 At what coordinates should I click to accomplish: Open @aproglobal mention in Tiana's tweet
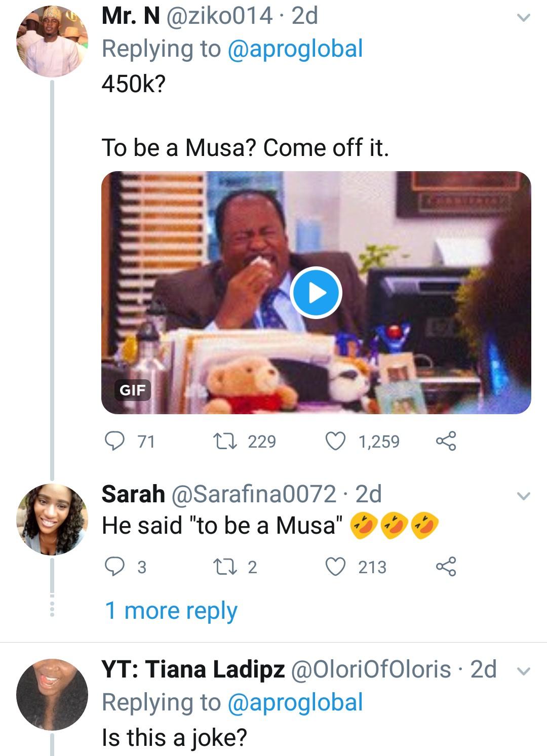click(x=296, y=702)
